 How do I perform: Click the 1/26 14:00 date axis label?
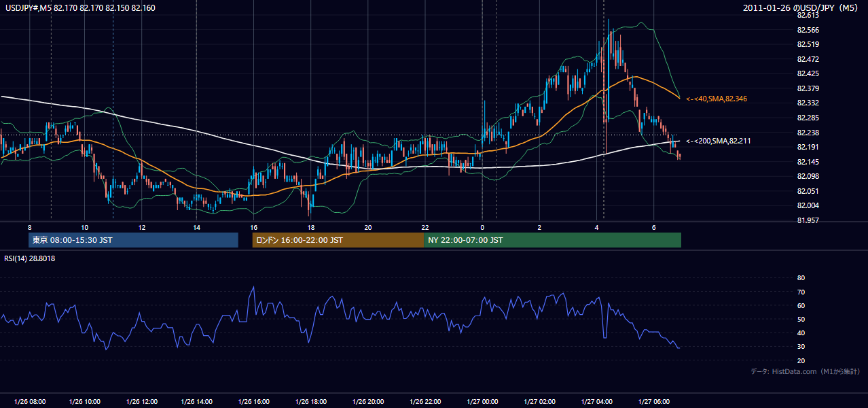198,401
